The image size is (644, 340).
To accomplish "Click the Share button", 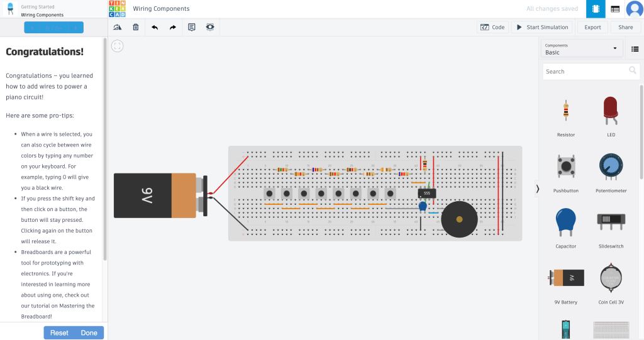I will (x=625, y=27).
